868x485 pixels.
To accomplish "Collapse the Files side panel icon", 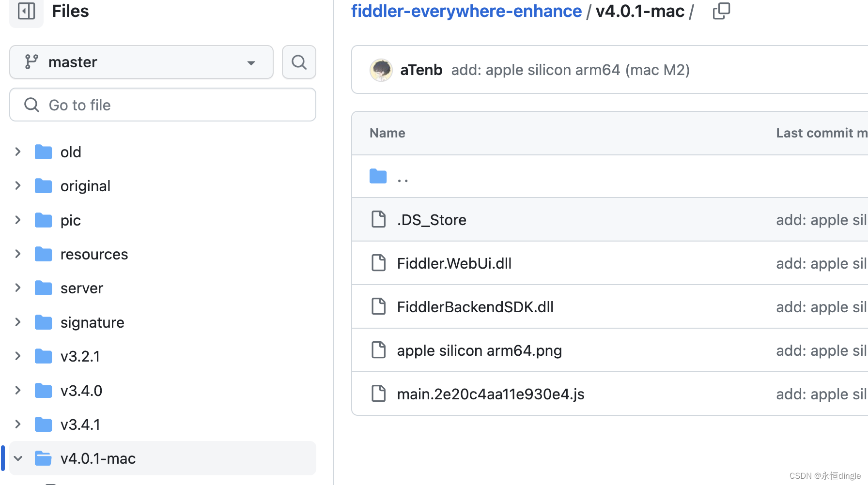I will coord(26,11).
